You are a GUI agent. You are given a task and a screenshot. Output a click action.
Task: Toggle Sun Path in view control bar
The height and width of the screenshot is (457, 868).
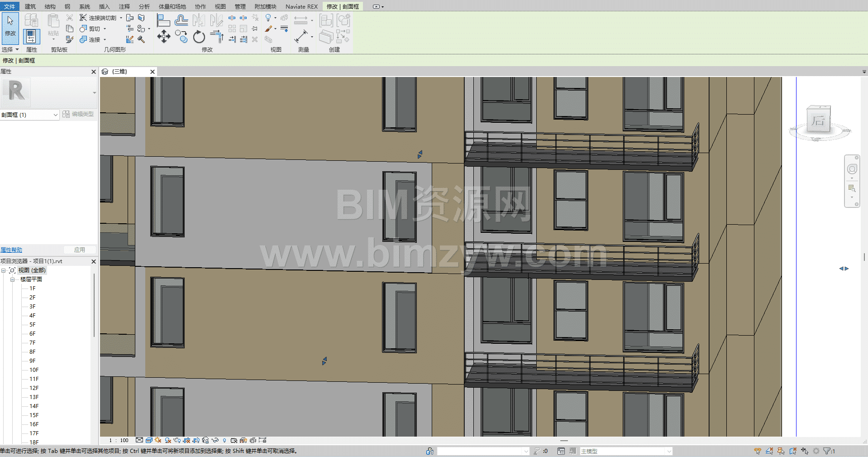pyautogui.click(x=158, y=440)
